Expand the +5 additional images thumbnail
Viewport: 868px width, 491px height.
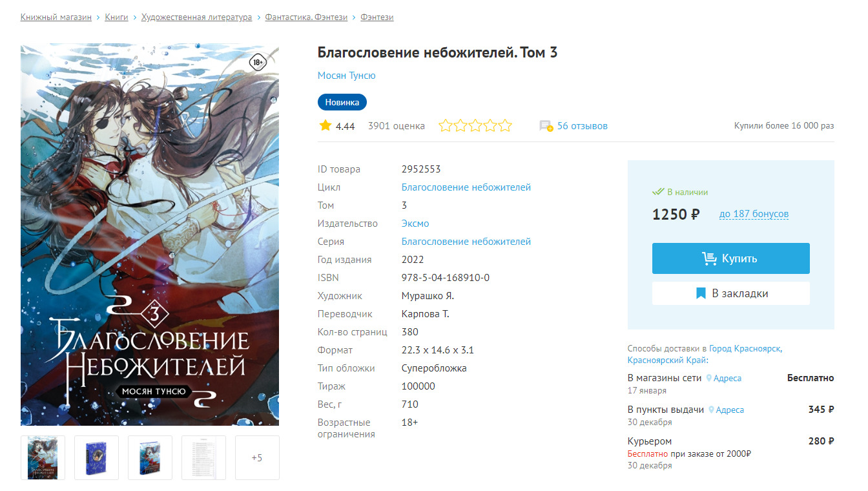point(257,457)
